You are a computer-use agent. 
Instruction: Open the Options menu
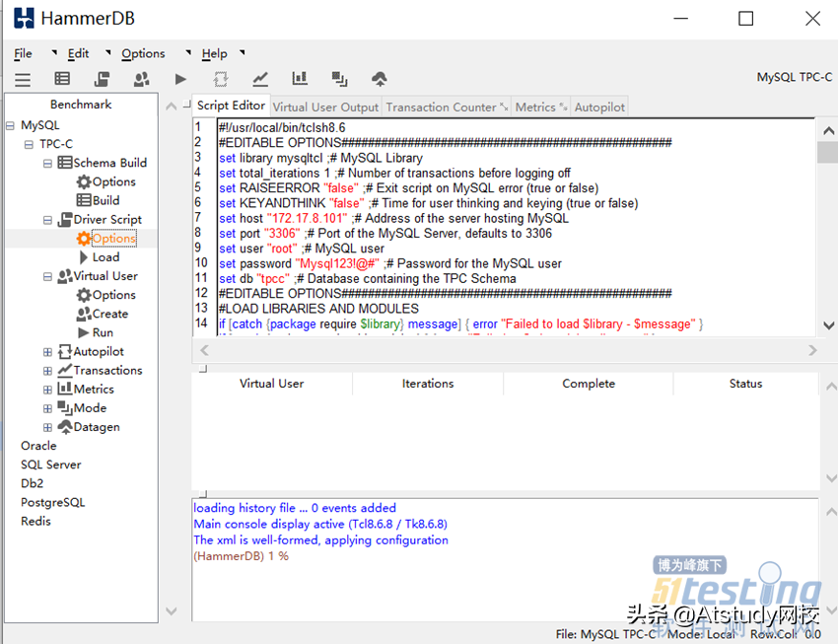[143, 53]
